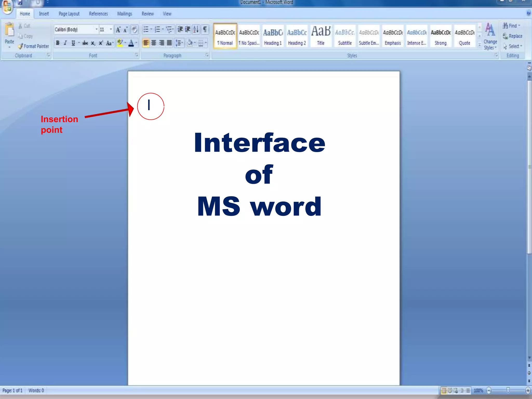Viewport: 532px width, 399px height.
Task: Open Change Case dropdown
Action: click(x=110, y=43)
